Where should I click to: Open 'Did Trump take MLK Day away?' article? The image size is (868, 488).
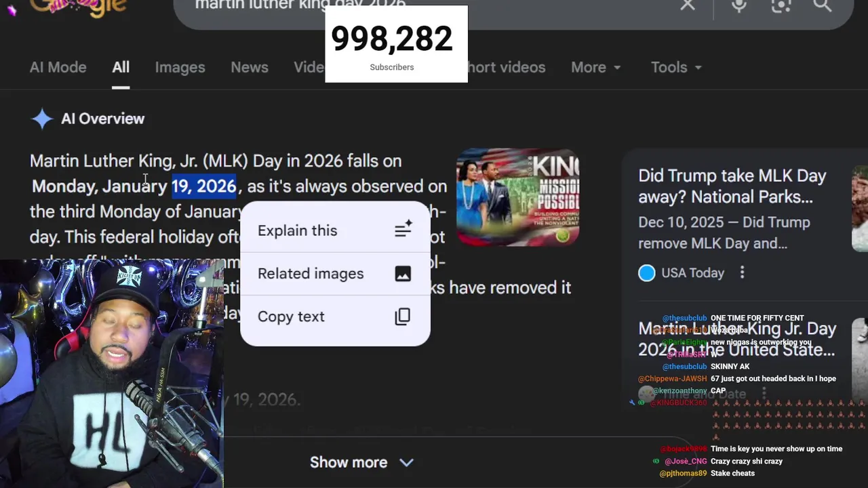coord(732,186)
